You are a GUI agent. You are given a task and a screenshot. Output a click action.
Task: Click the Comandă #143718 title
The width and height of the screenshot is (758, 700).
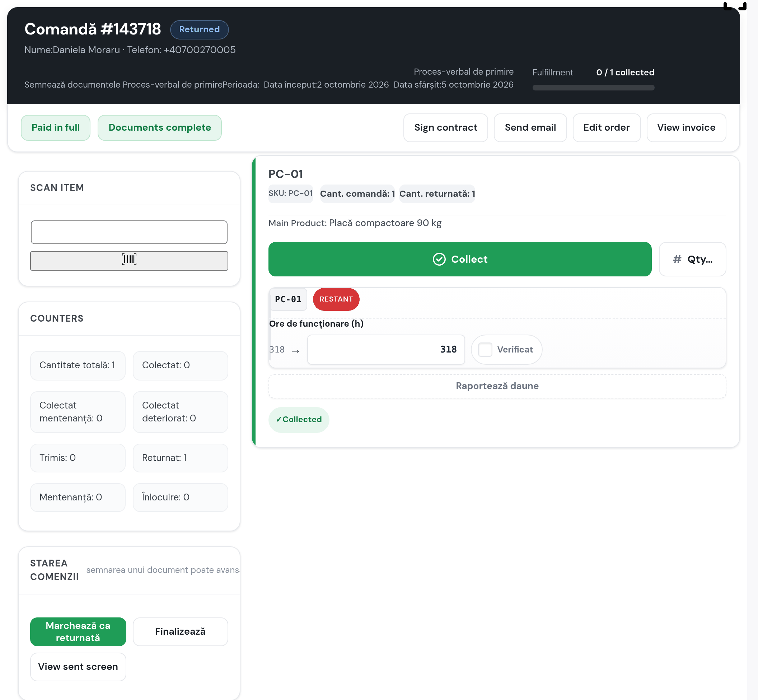[x=93, y=29]
